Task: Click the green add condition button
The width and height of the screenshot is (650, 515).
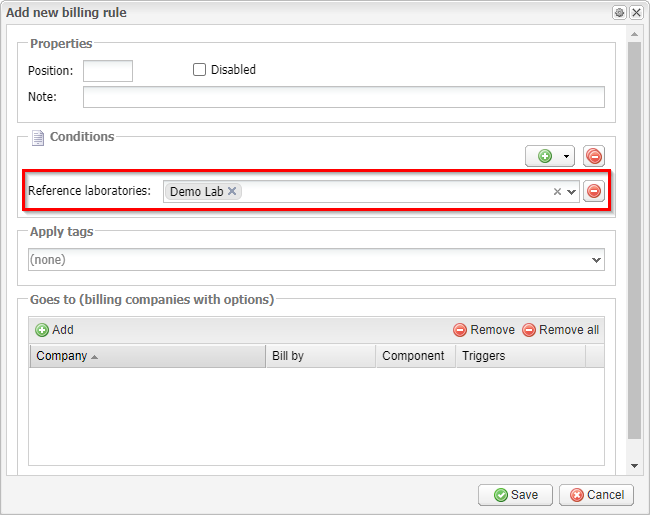Action: (x=545, y=156)
